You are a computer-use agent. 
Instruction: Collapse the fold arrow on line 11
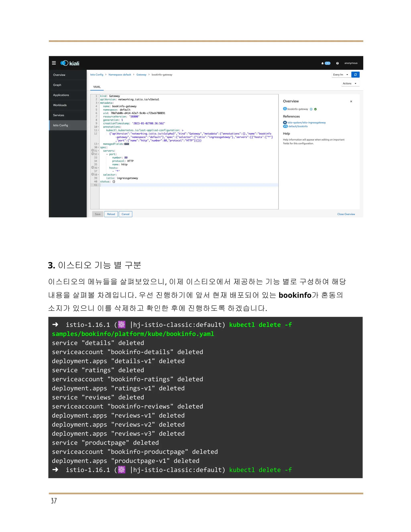click(x=98, y=130)
